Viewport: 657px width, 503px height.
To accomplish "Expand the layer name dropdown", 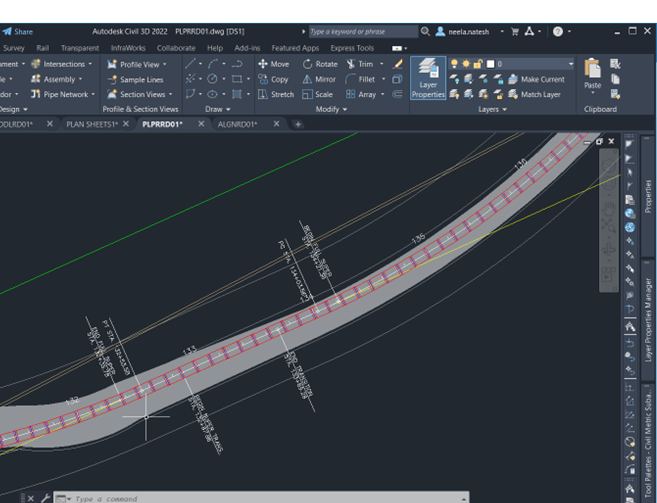I will coord(571,64).
